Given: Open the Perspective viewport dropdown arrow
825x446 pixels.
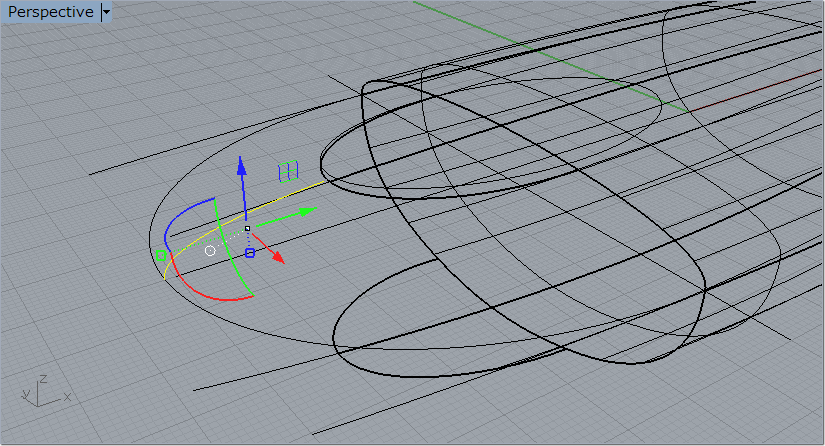Looking at the screenshot, I should click(x=106, y=12).
